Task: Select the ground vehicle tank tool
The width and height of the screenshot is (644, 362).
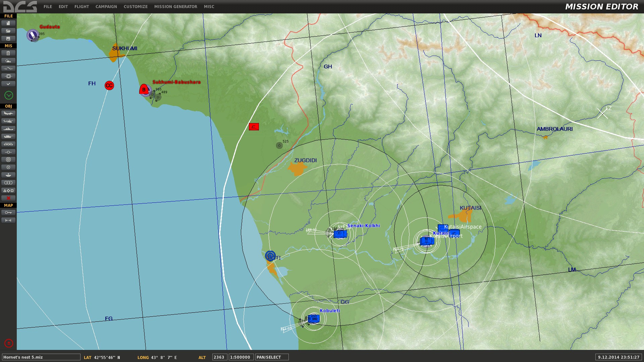Action: point(8,136)
